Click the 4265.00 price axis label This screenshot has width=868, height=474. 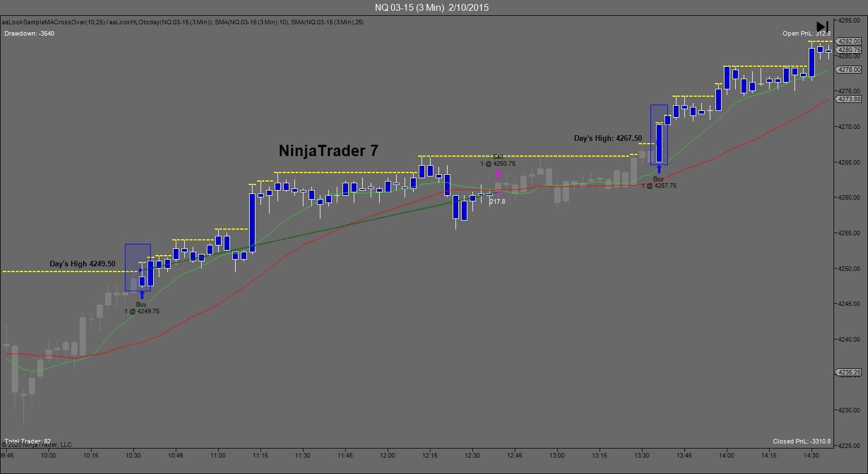pos(850,162)
